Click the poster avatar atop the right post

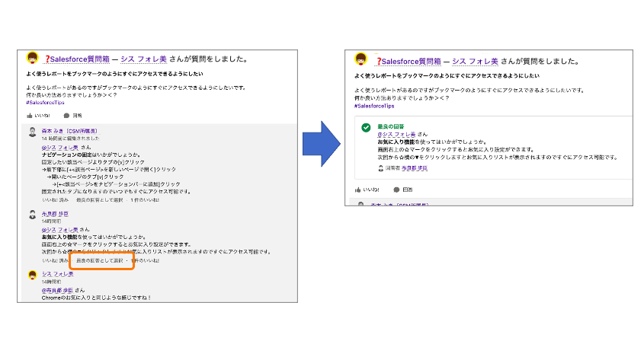coord(361,59)
